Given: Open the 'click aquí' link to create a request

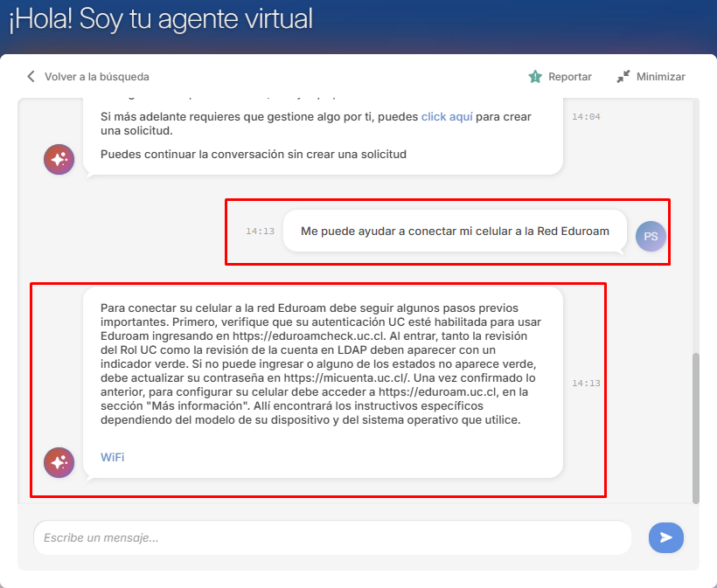Looking at the screenshot, I should coord(447,116).
